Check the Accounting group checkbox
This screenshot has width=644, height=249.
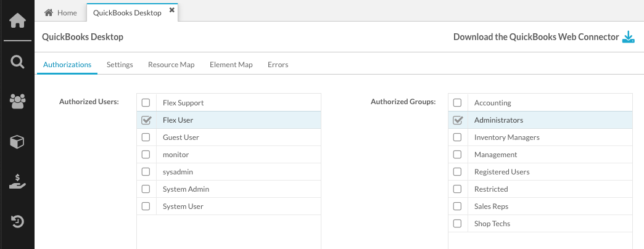[457, 102]
